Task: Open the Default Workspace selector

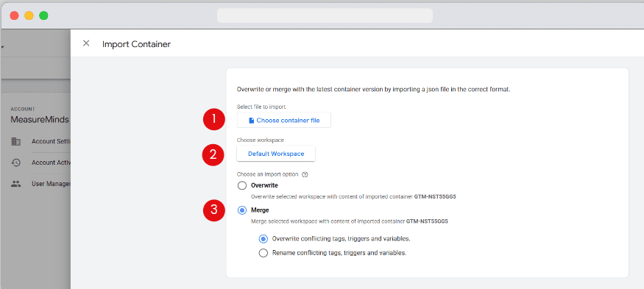Action: click(x=276, y=154)
